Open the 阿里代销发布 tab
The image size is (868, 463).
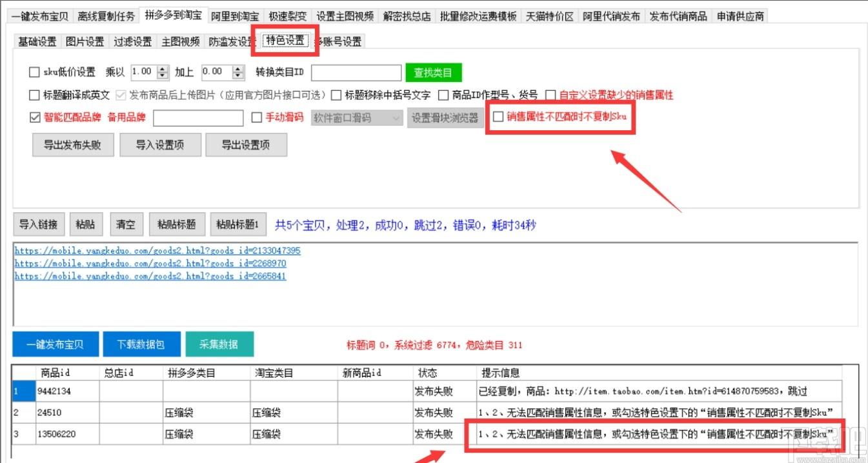(x=611, y=16)
